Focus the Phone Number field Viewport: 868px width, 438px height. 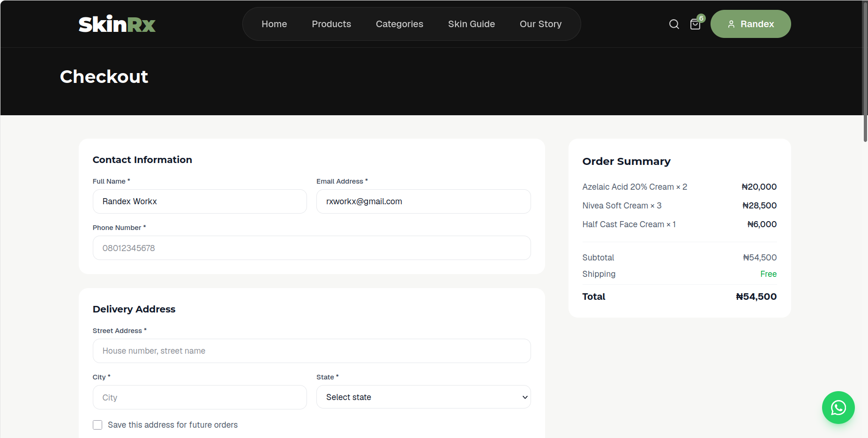(312, 248)
